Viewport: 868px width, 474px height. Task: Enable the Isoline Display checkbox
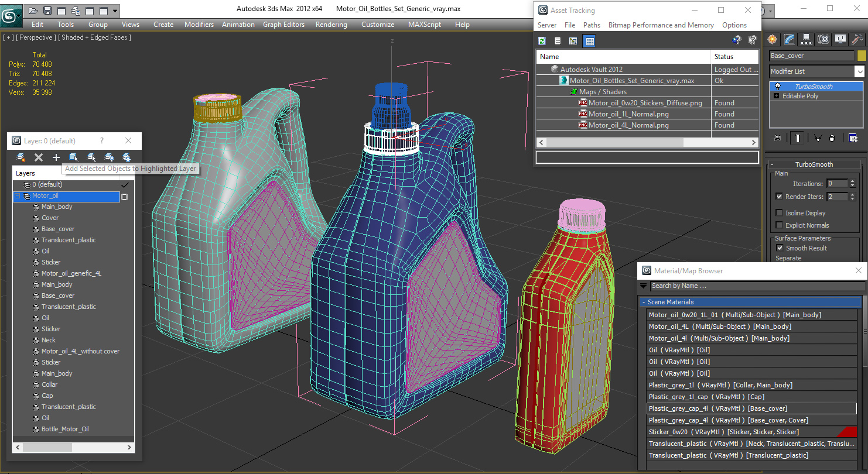779,213
